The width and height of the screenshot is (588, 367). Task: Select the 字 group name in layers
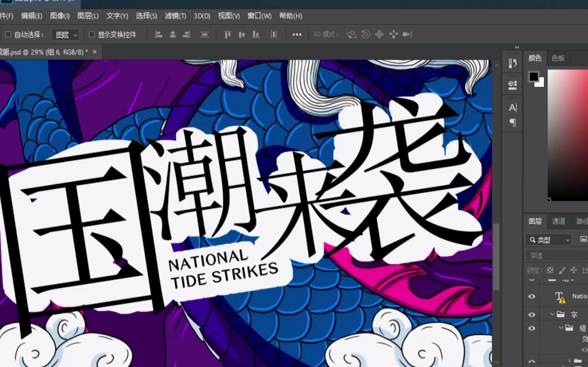pos(574,315)
